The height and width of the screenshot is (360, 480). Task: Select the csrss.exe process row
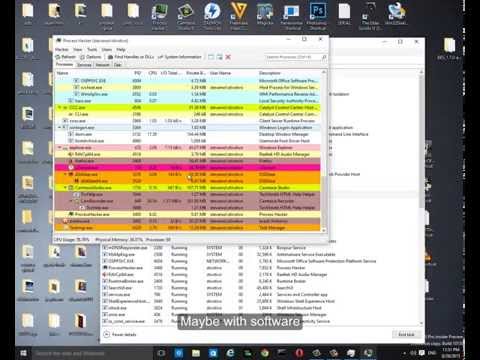[188, 121]
